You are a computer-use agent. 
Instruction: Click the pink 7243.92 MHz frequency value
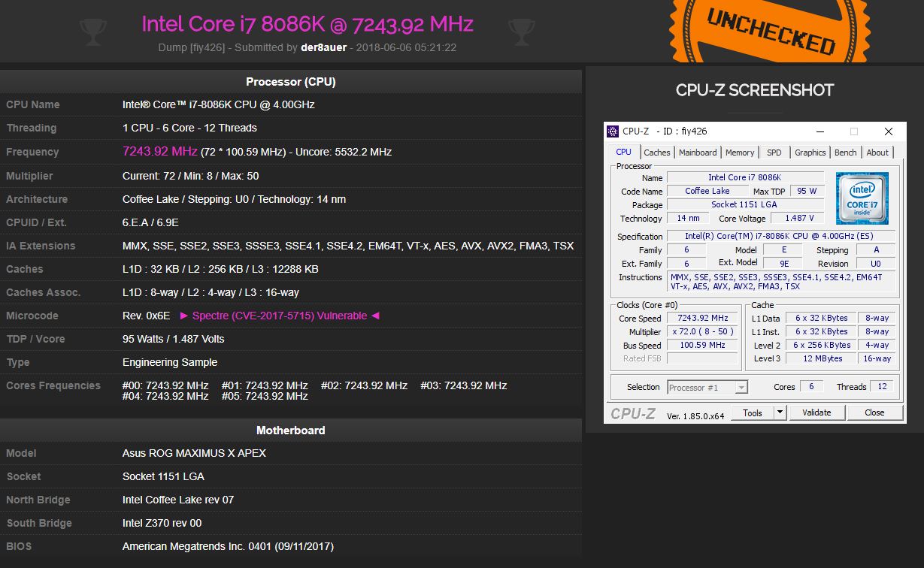160,151
